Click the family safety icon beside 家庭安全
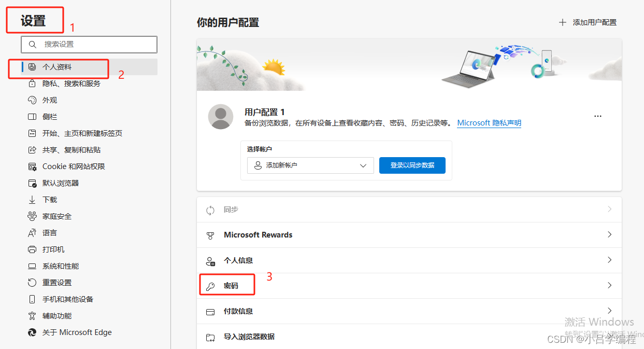 pos(32,216)
